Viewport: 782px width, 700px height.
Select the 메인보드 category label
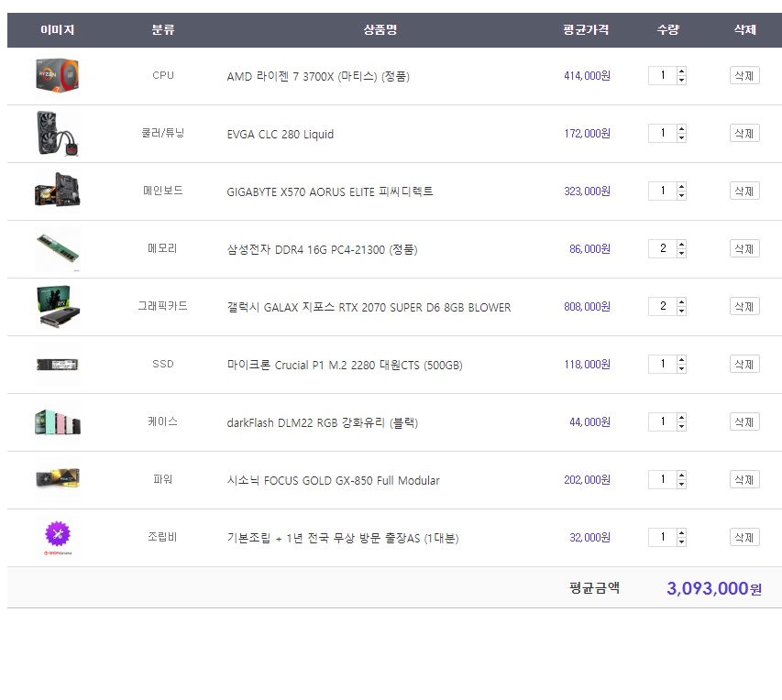(163, 191)
